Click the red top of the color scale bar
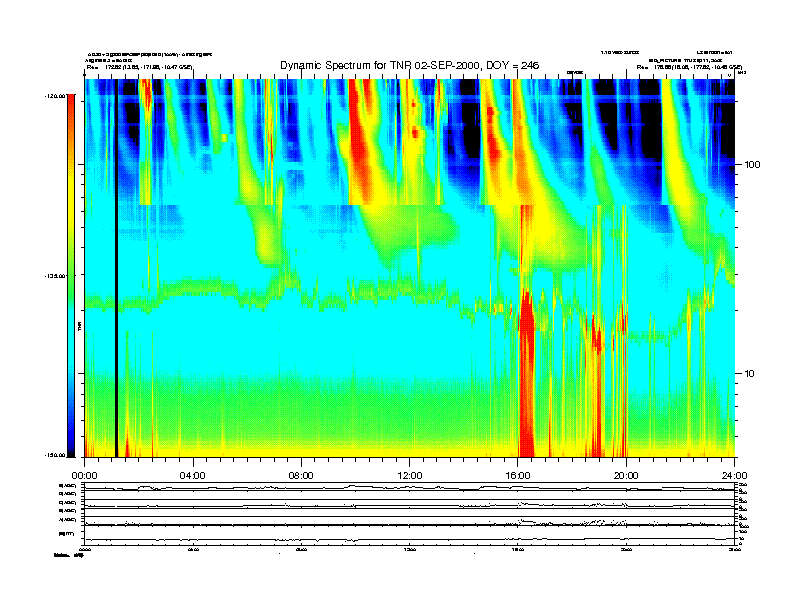792x612 pixels. click(x=71, y=104)
